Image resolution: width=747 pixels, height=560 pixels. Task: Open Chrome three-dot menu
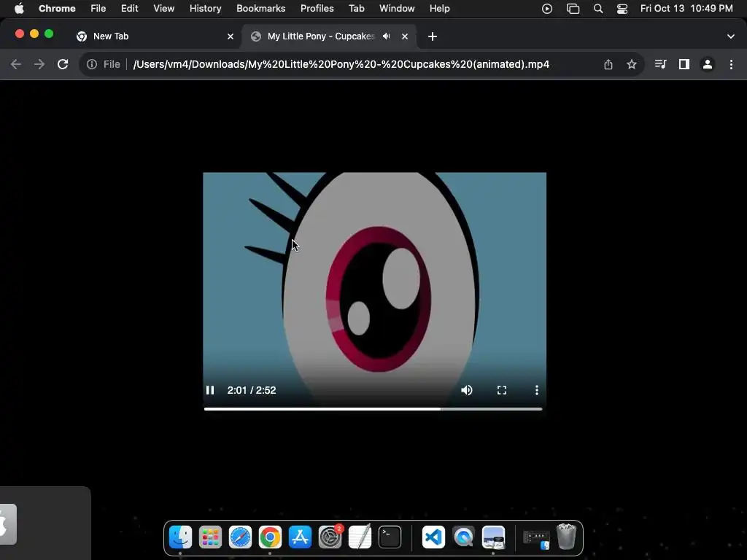click(x=731, y=64)
